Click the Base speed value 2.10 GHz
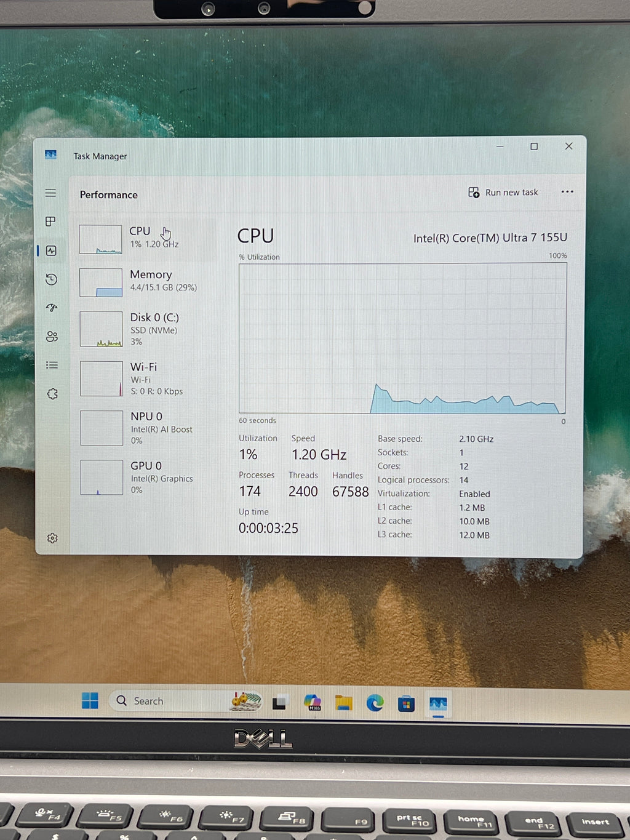630x840 pixels. 476,439
